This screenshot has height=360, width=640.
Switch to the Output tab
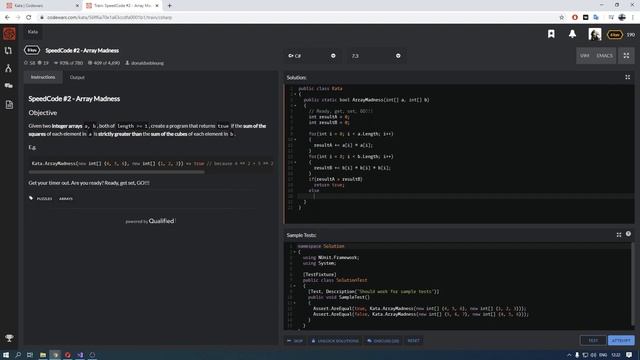[77, 77]
